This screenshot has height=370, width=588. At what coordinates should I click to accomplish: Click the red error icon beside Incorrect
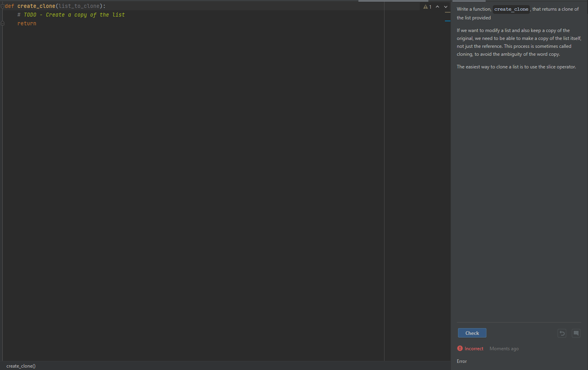(x=460, y=348)
